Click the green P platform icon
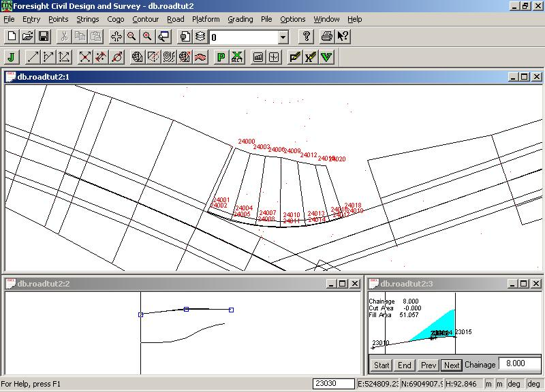The height and width of the screenshot is (392, 545). [221, 57]
